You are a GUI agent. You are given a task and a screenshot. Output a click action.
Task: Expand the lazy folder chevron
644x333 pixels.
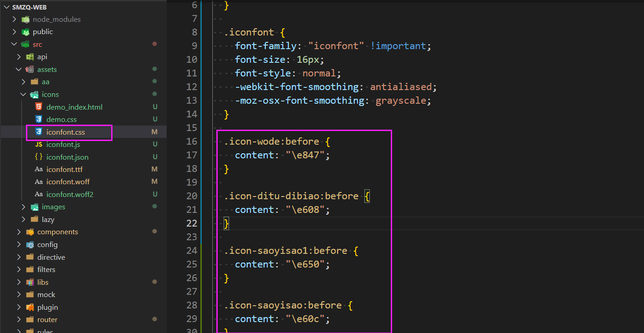tap(23, 220)
